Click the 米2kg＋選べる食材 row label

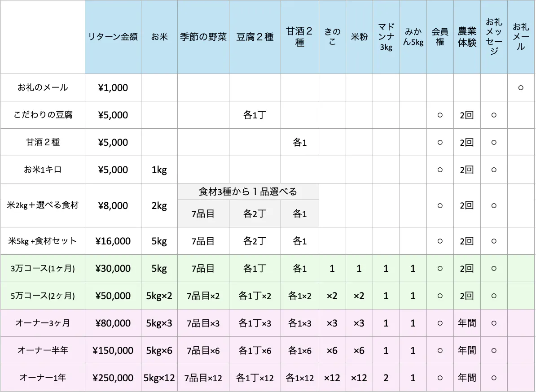point(43,205)
